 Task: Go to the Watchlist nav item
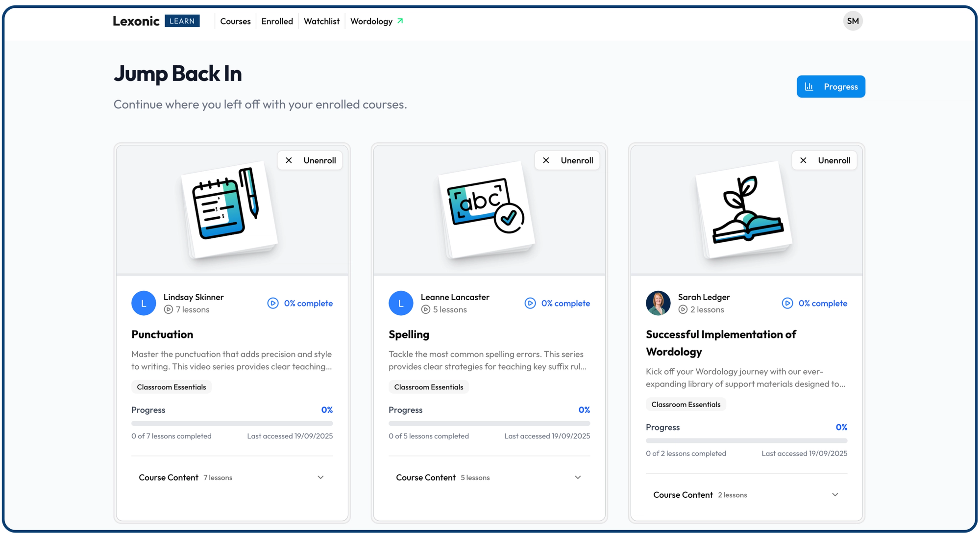tap(321, 21)
